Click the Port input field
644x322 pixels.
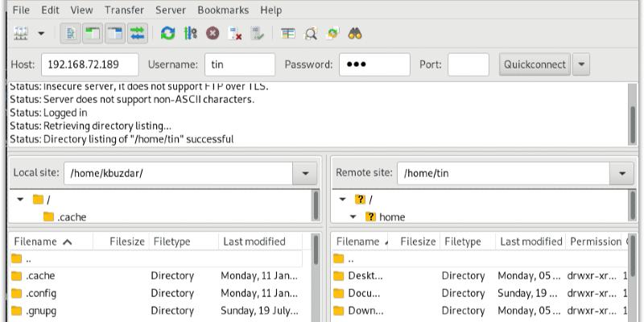468,64
